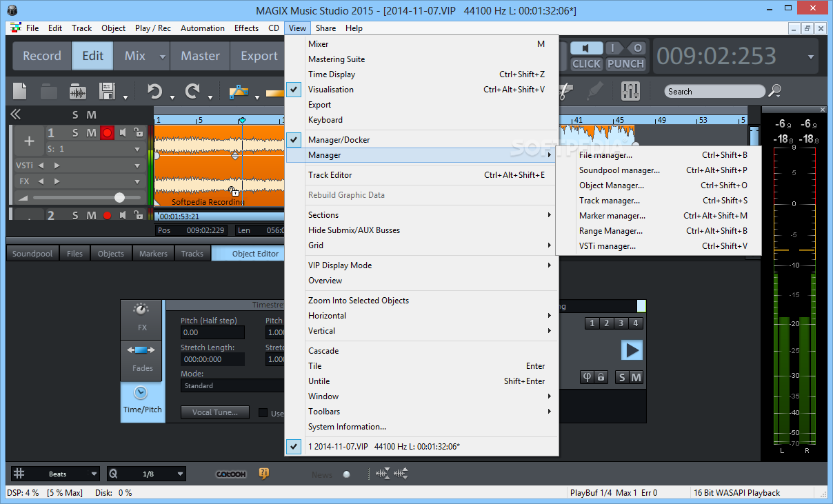833x504 pixels.
Task: Click the plus icon on track 1
Action: tap(29, 141)
